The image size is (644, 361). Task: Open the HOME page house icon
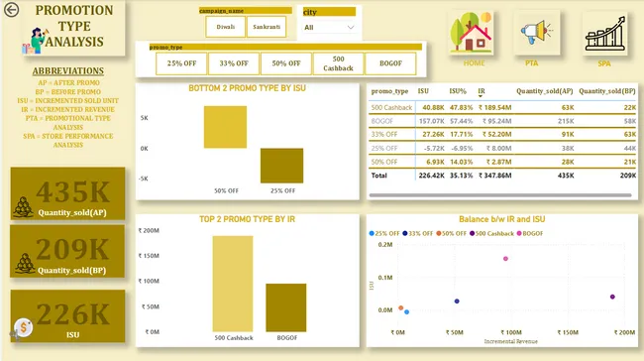tap(471, 33)
